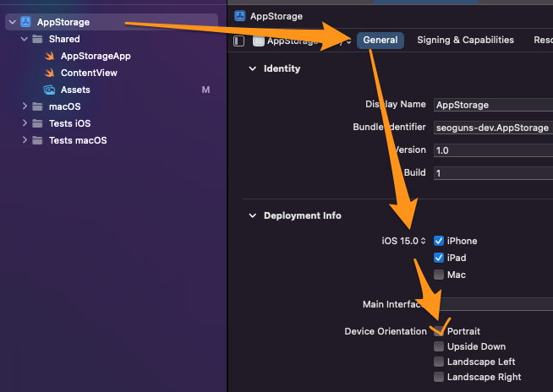
Task: Select the AppStorage project icon in navigator
Action: (25, 22)
